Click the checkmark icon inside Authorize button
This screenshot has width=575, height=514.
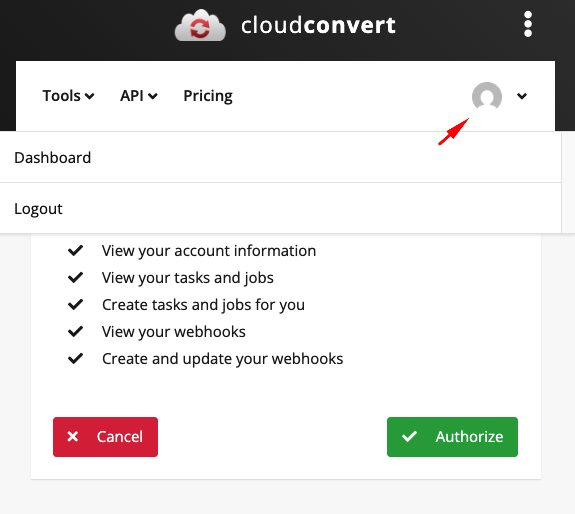click(409, 436)
